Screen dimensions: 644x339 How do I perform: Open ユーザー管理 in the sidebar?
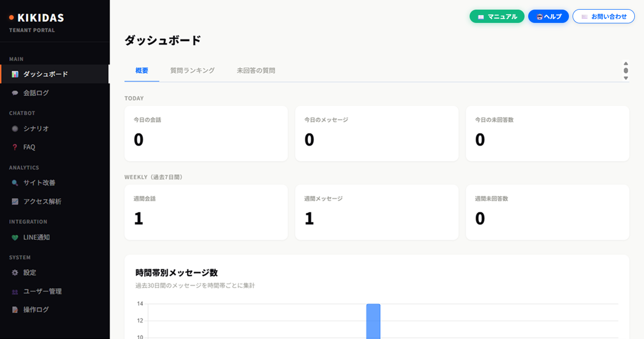[x=54, y=291]
